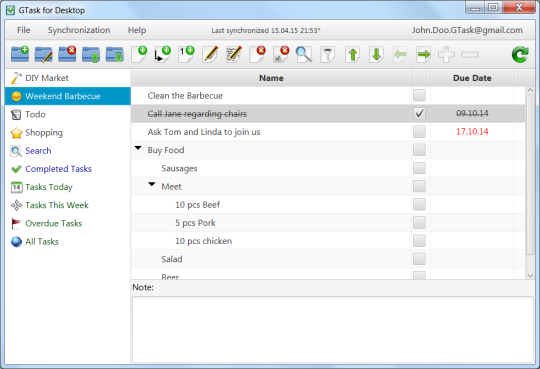Screen dimensions: 540x369
Task: Click the add new task list icon
Action: 20,54
